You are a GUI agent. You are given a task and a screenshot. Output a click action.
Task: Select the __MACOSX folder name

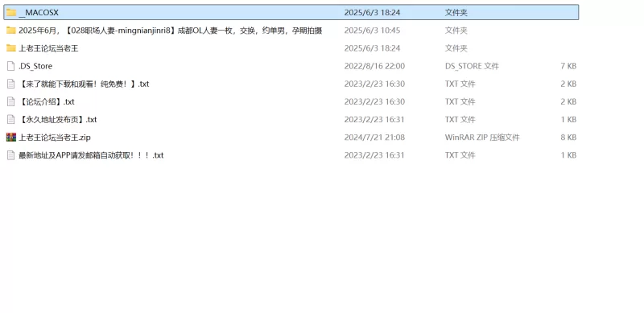[39, 12]
